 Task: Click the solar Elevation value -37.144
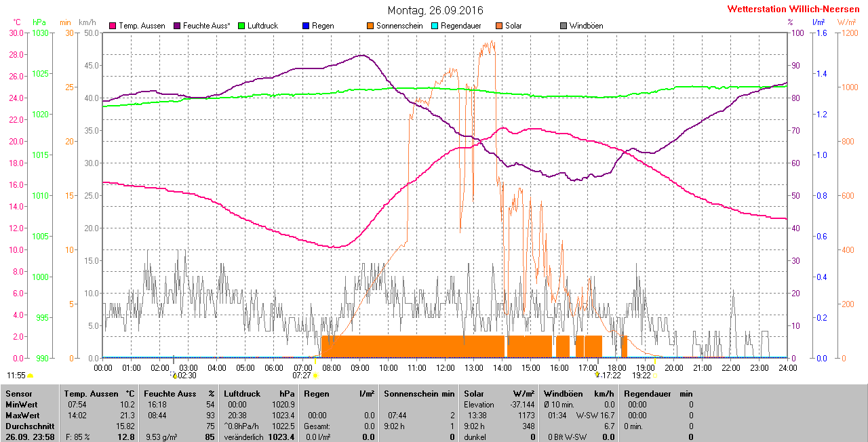pyautogui.click(x=522, y=405)
